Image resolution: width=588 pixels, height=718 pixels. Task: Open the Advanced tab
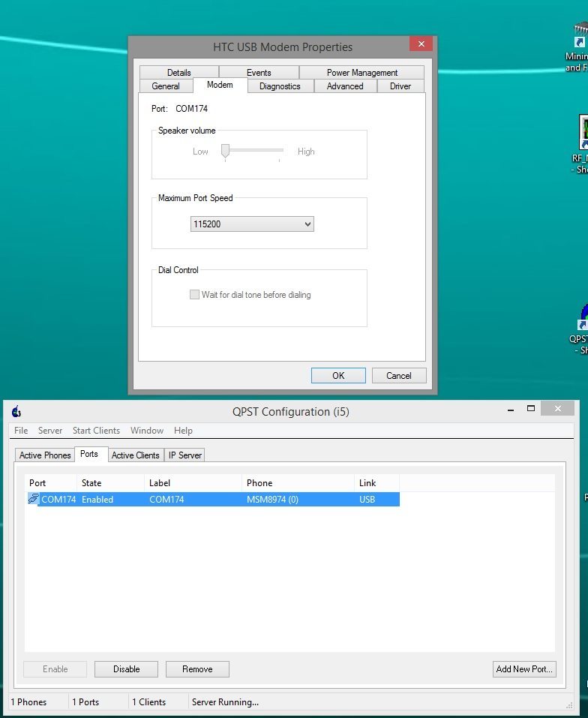(345, 86)
